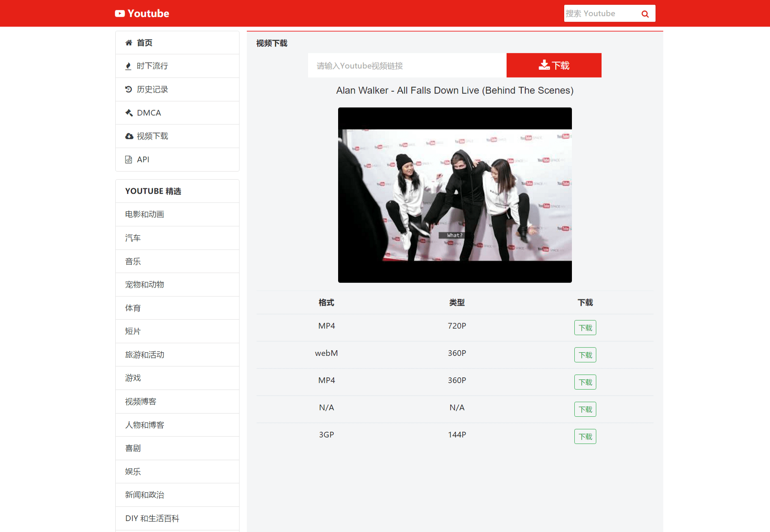The image size is (770, 532).
Task: Open the 娱乐 category
Action: click(177, 472)
